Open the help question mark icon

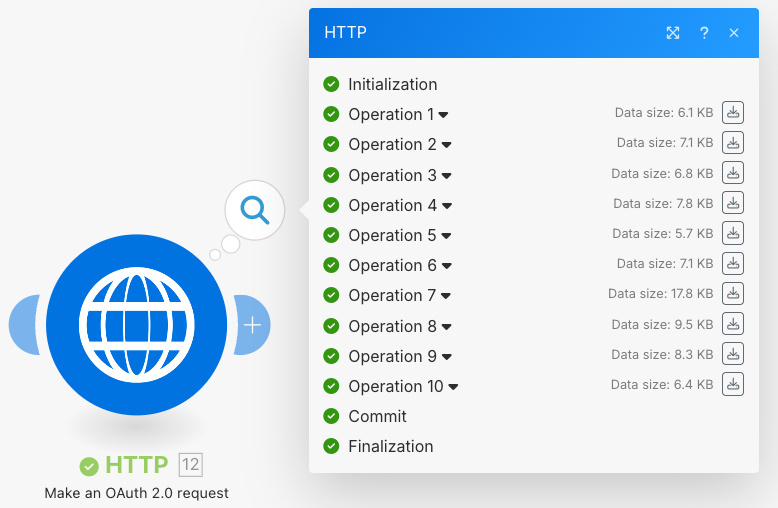pos(704,33)
